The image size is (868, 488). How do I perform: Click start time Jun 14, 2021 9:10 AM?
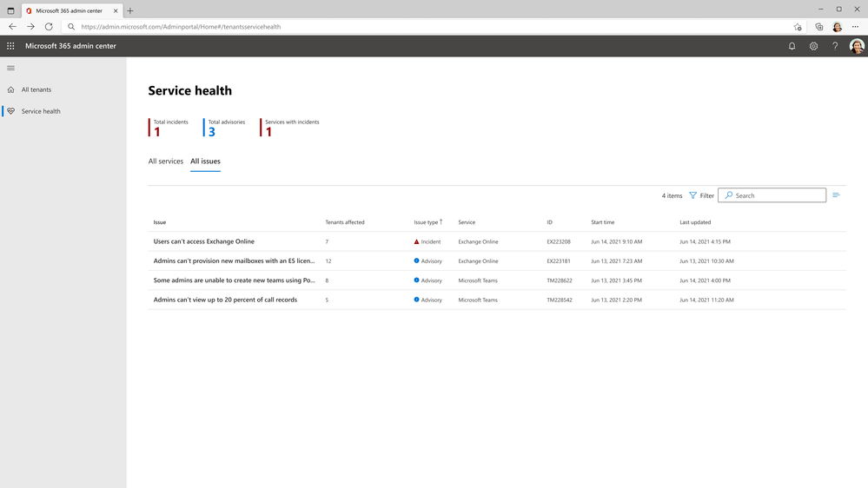coord(616,241)
